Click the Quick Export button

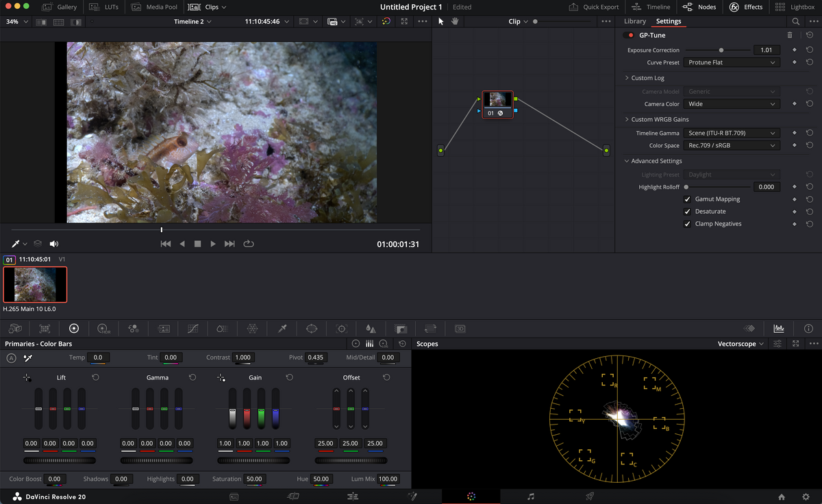[x=594, y=7]
